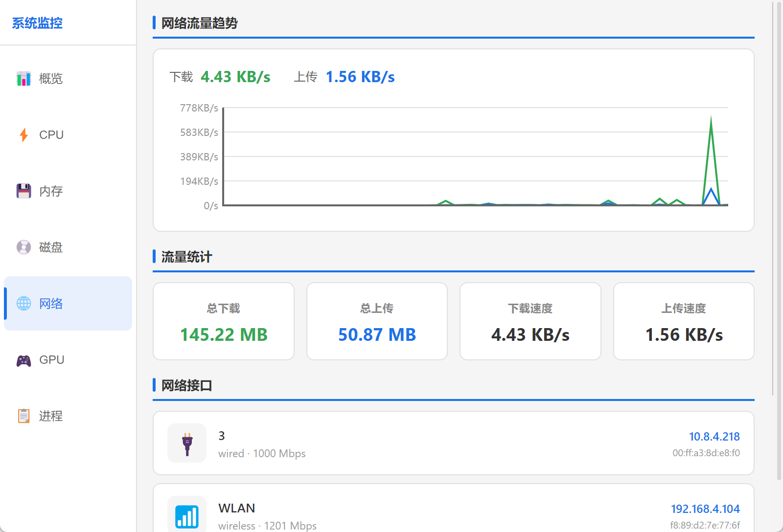The height and width of the screenshot is (532, 783).
Task: Click the 10.8.4.218 IP address
Action: (714, 437)
